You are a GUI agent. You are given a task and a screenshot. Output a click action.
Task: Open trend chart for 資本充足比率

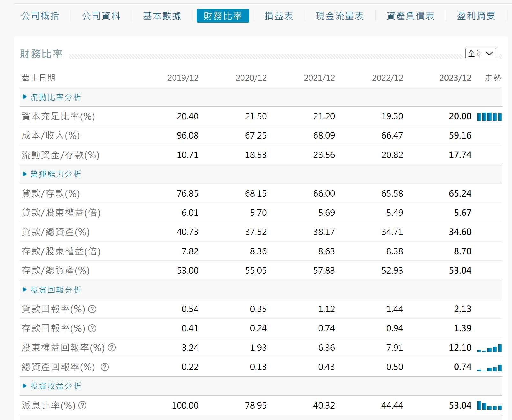[x=489, y=117]
